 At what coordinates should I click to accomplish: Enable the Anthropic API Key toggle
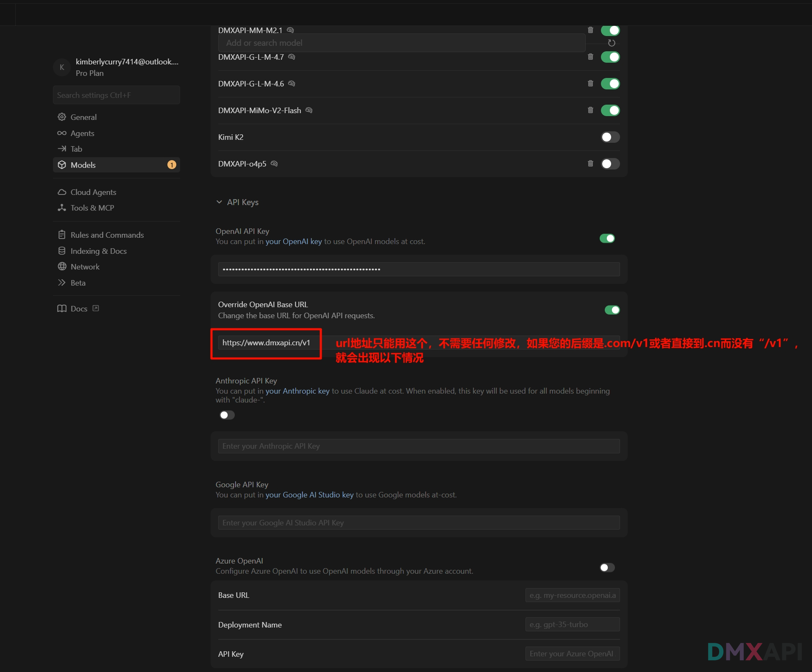pos(227,415)
